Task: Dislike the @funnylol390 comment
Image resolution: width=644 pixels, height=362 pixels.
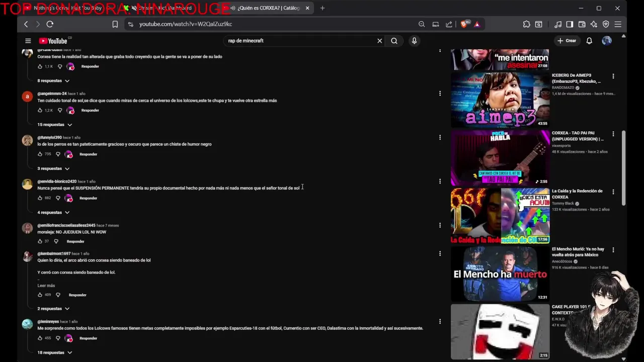Action: [58, 154]
